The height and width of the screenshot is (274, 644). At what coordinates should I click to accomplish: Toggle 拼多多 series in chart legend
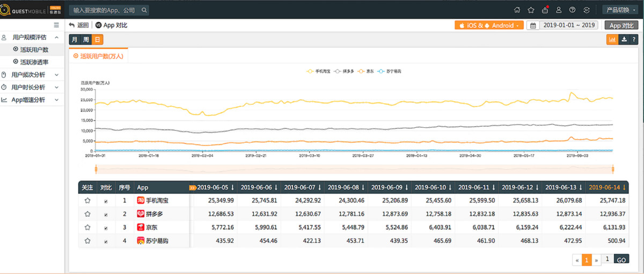point(344,71)
